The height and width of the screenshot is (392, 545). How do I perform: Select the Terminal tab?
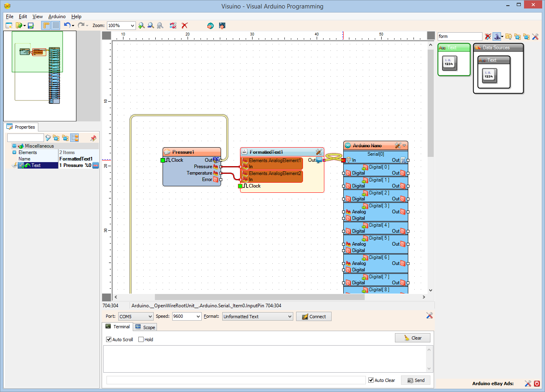117,327
